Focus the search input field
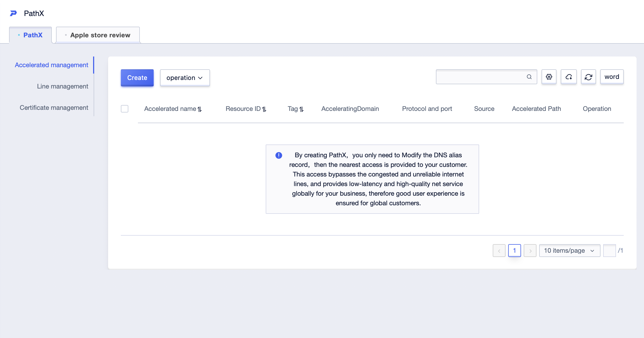 pyautogui.click(x=487, y=77)
